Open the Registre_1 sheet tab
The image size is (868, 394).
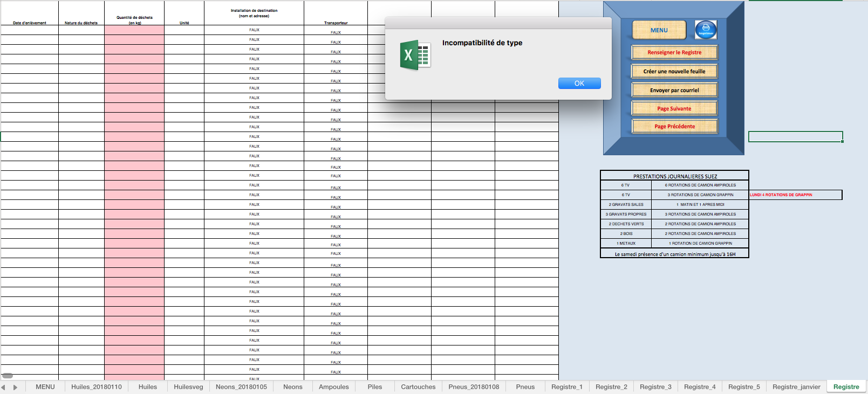(567, 387)
